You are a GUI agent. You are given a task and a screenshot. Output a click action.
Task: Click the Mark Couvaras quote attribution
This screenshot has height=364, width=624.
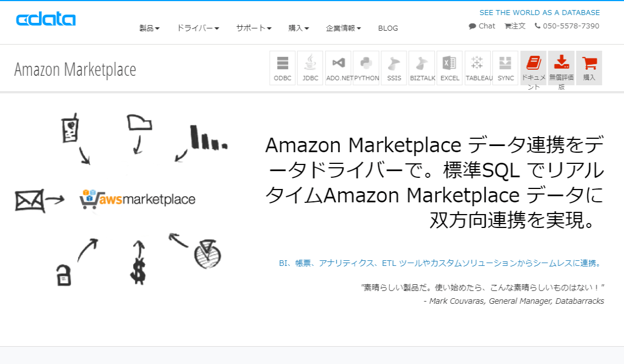tap(514, 301)
